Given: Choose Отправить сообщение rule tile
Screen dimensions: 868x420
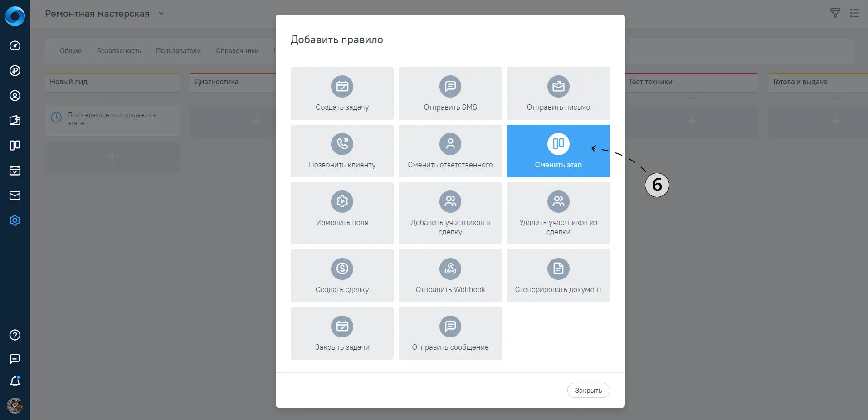Looking at the screenshot, I should click(450, 333).
